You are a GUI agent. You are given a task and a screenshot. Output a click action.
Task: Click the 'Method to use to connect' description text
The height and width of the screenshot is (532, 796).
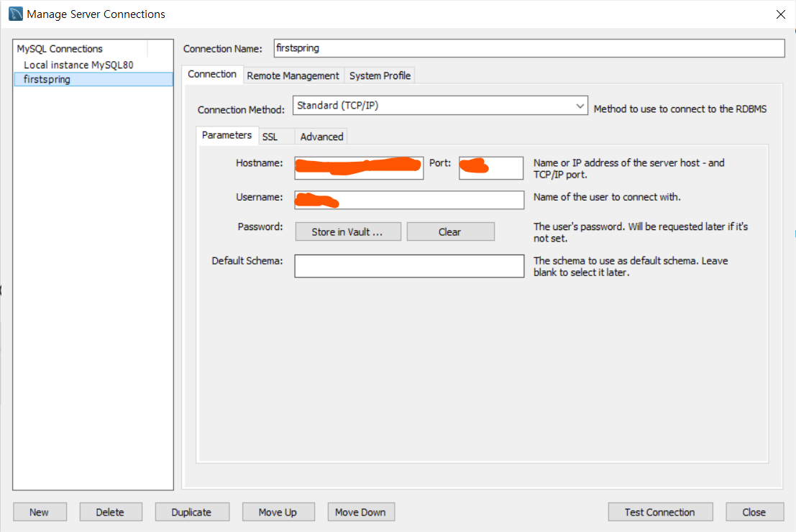[680, 109]
